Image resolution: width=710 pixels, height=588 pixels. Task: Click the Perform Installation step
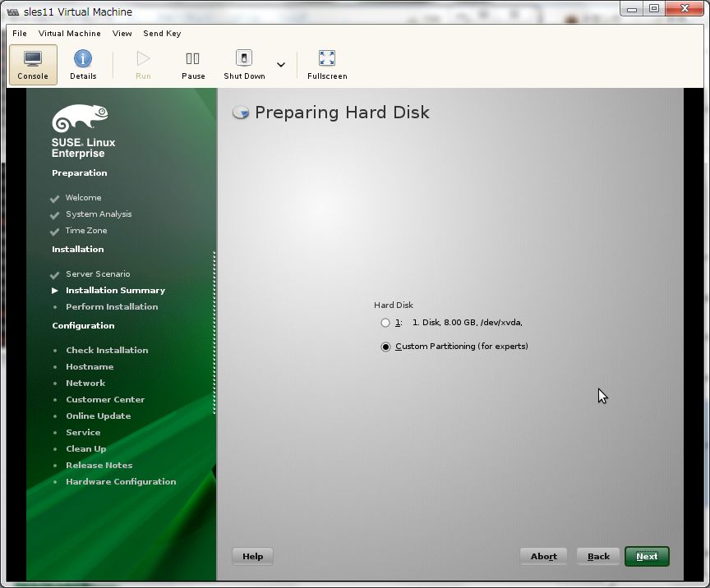[x=112, y=306]
